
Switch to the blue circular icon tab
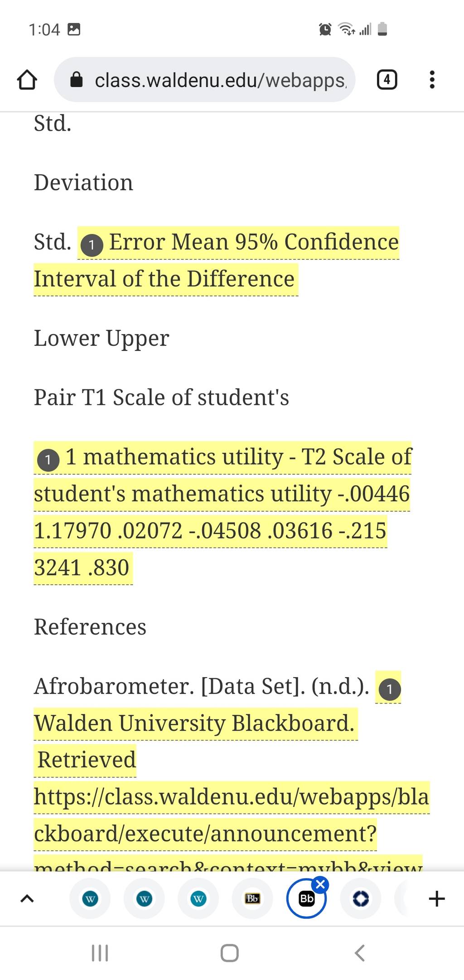[361, 898]
